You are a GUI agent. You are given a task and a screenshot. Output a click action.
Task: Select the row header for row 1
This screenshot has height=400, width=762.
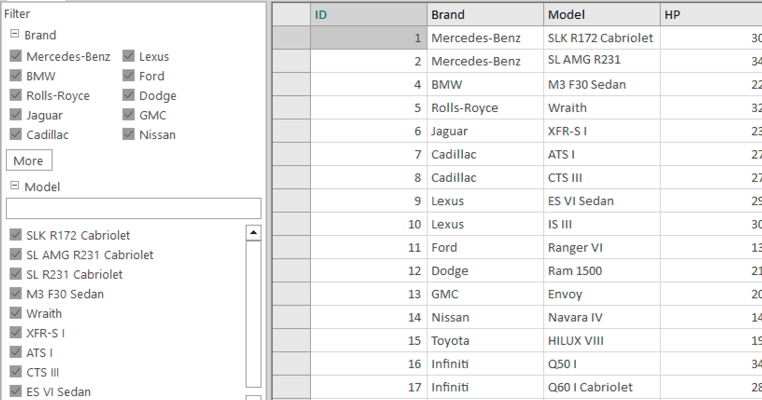[x=291, y=38]
